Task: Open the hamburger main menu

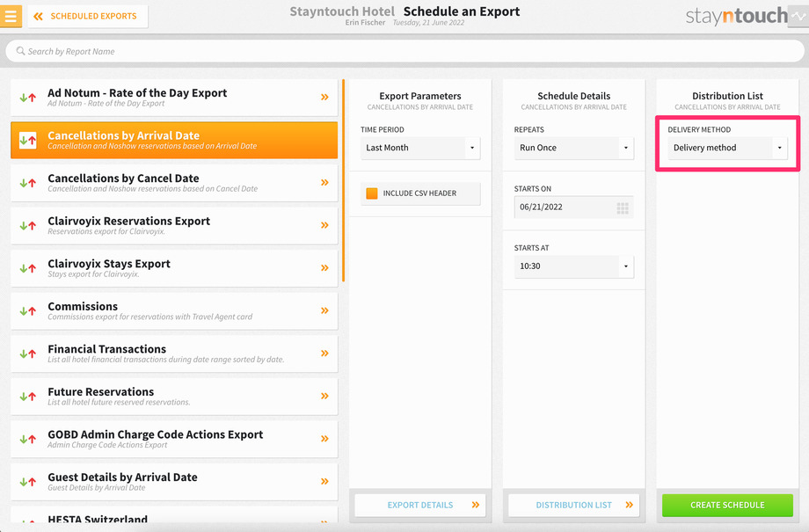Action: click(x=11, y=16)
